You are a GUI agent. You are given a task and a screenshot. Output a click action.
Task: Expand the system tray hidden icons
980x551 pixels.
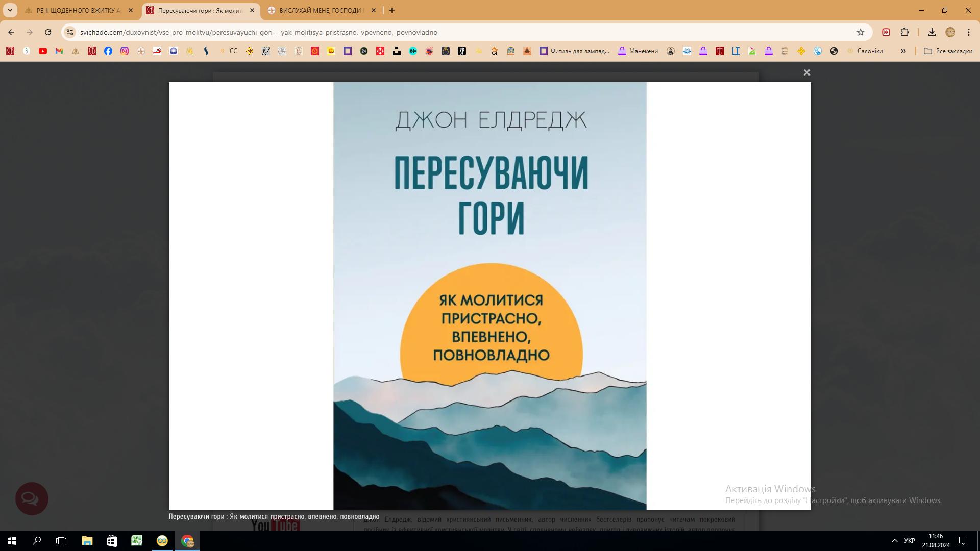(894, 541)
